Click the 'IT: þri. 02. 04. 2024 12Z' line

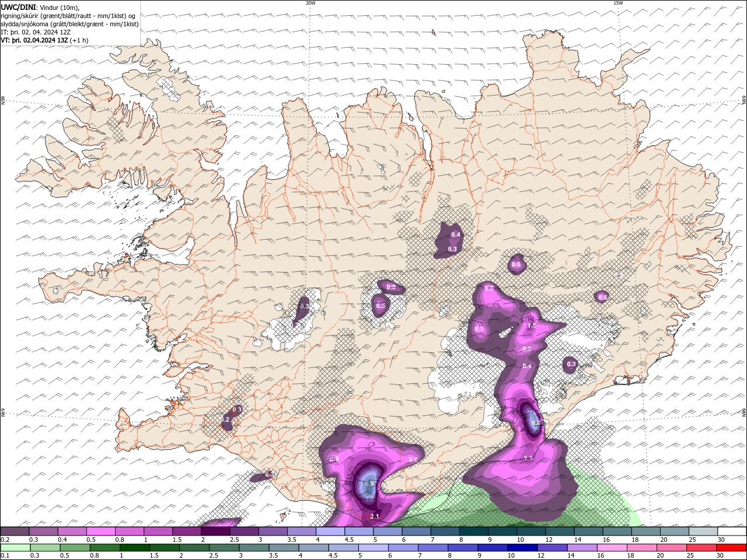[36, 32]
